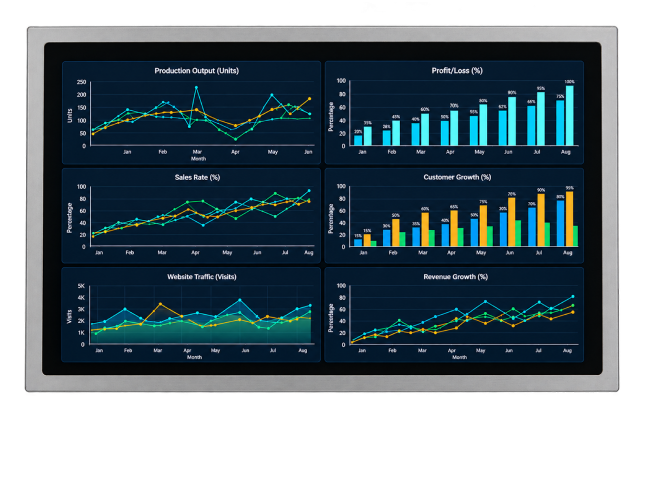Click the "Sales Rate (%)" chart title
Viewport: 649px width, 493px height.
[x=197, y=178]
